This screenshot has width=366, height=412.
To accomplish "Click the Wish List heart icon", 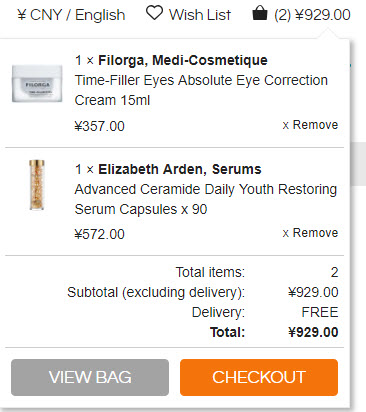I will [154, 13].
